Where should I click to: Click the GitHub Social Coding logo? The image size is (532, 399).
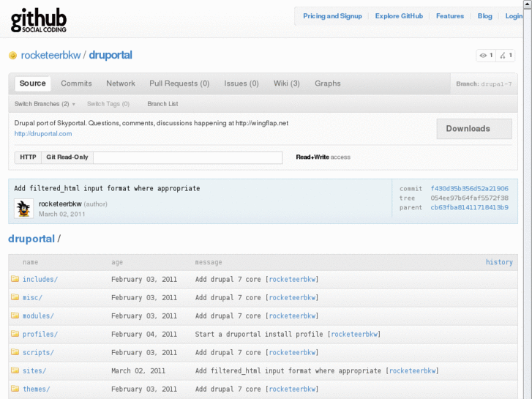coord(38,21)
